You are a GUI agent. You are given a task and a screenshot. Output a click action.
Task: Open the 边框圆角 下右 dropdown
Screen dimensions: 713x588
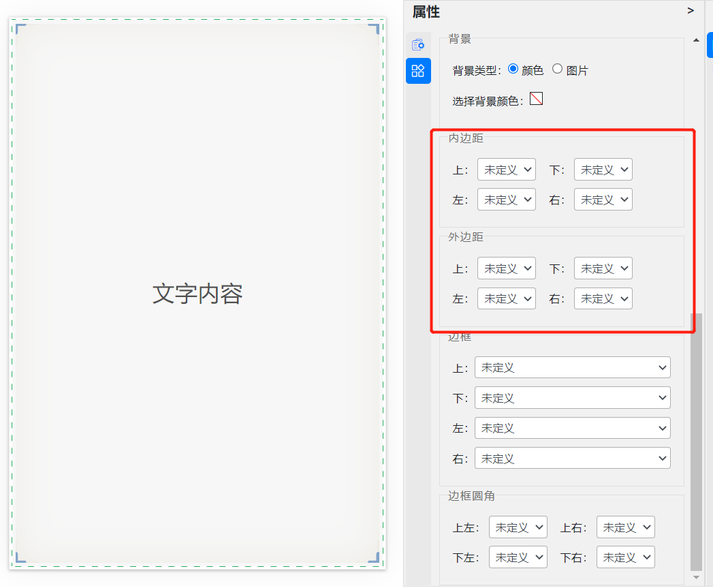(626, 557)
